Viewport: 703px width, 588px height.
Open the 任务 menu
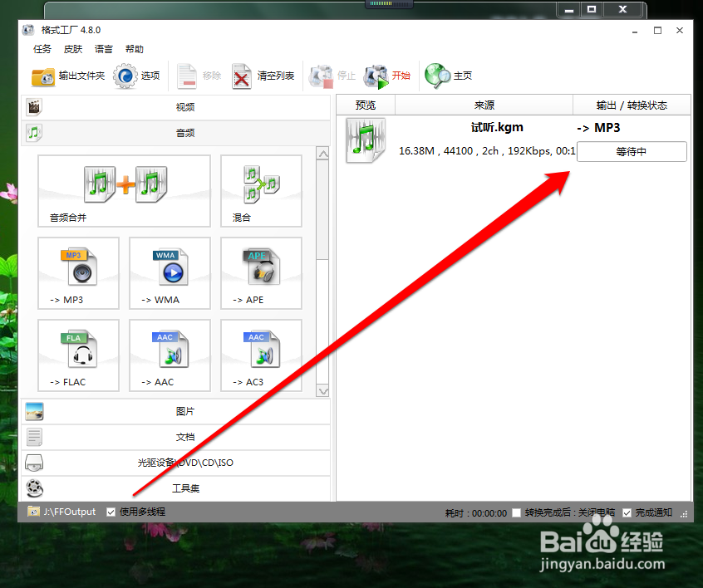pyautogui.click(x=42, y=49)
